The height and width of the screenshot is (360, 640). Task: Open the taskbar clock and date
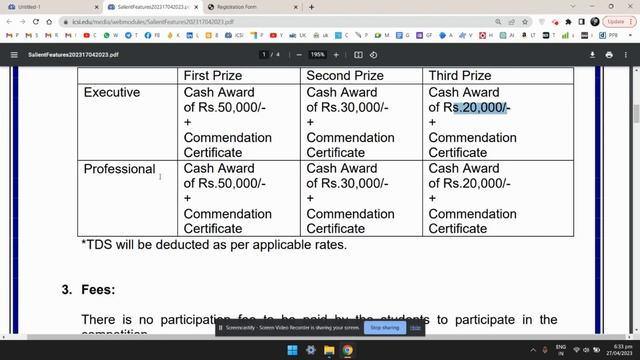tap(620, 350)
